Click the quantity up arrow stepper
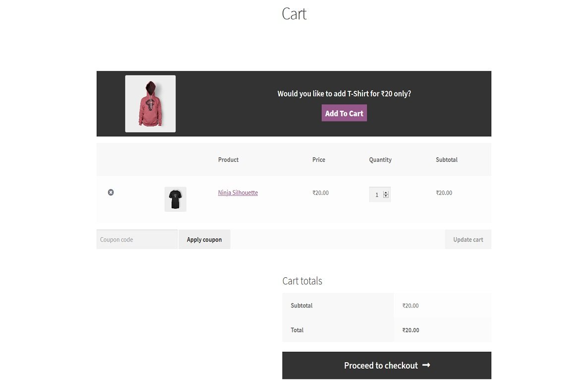The height and width of the screenshot is (380, 588). [x=386, y=191]
